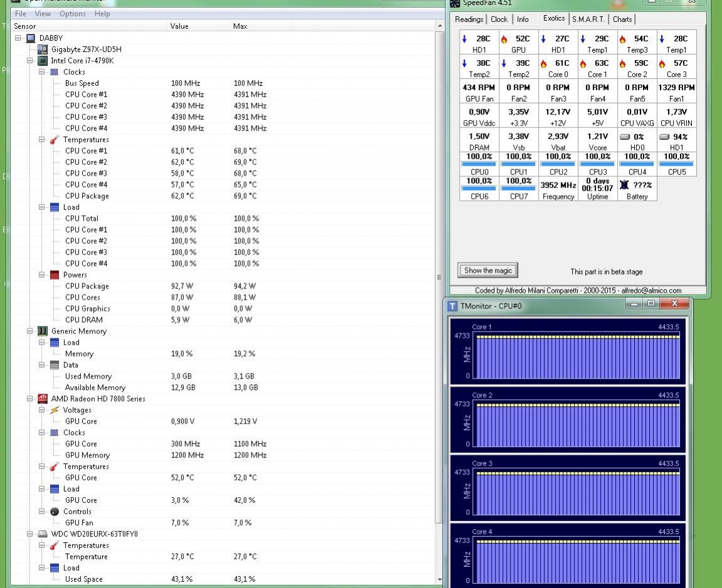Collapse the Powers group
Screen dimensions: 722x588
click(x=41, y=275)
